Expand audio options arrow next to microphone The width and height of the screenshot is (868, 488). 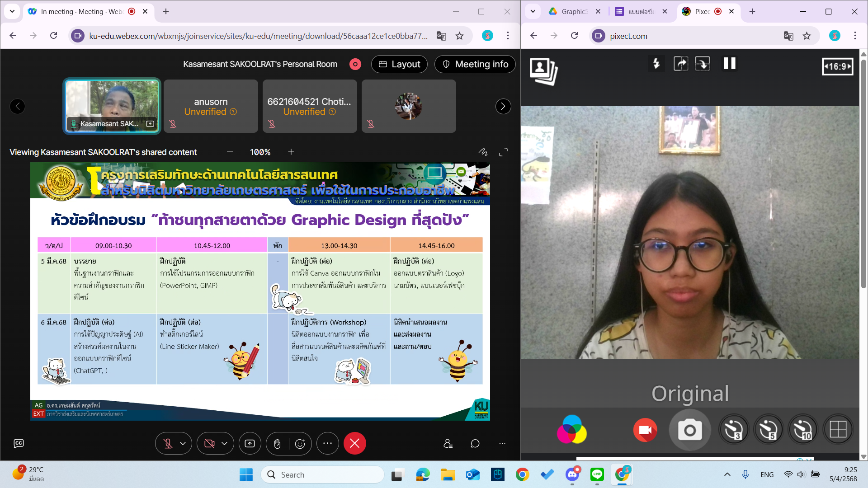183,444
